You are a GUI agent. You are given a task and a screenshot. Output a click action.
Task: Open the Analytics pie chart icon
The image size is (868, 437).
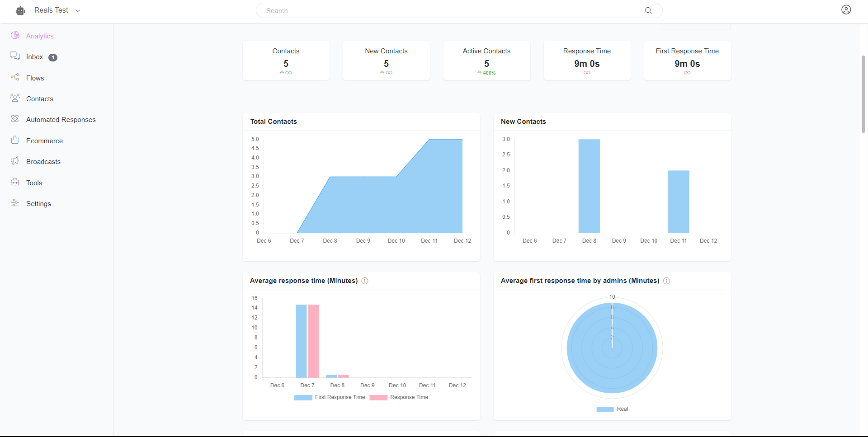coord(15,35)
